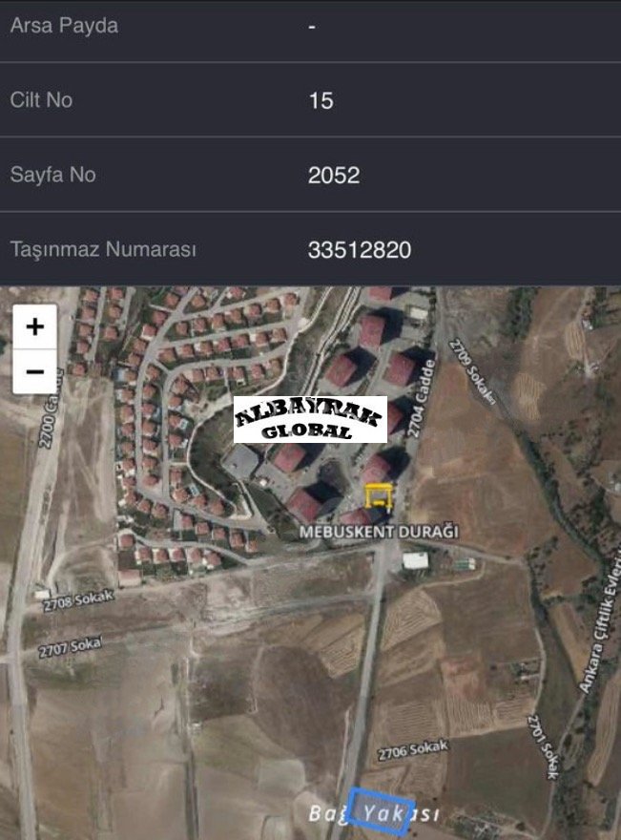Viewport: 621px width, 840px height.
Task: Click the Ankara Çiftlik Evleri road label
Action: coord(601,624)
